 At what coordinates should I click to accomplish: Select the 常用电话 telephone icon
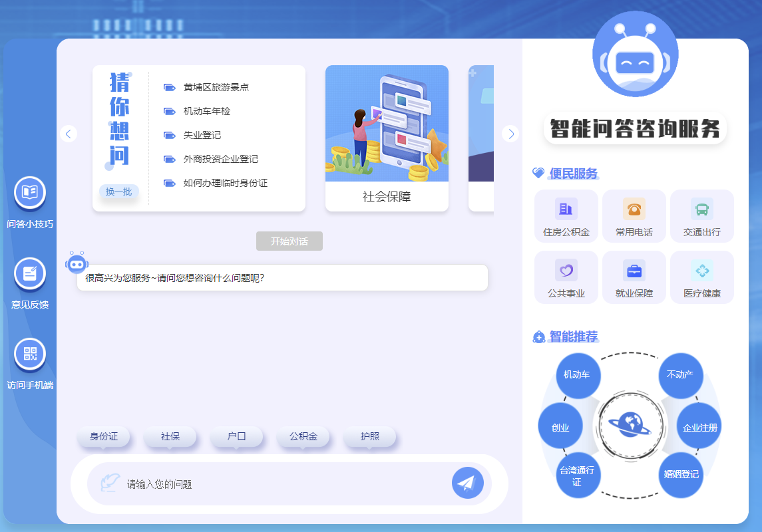click(634, 209)
